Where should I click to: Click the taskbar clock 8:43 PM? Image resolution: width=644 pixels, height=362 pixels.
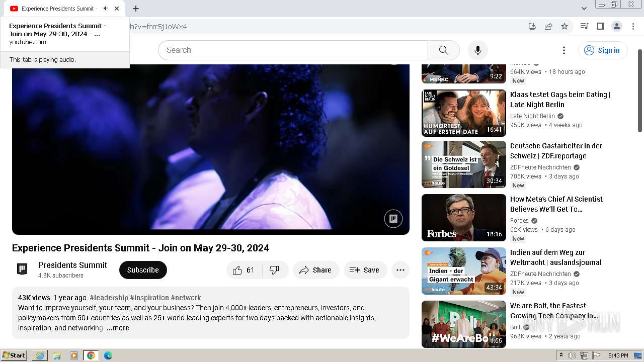[x=618, y=355]
